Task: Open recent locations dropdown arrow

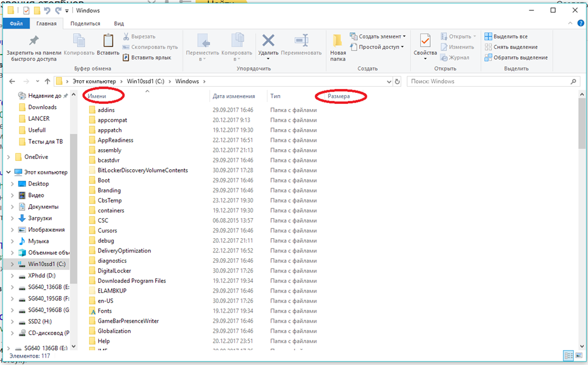Action: [x=37, y=81]
